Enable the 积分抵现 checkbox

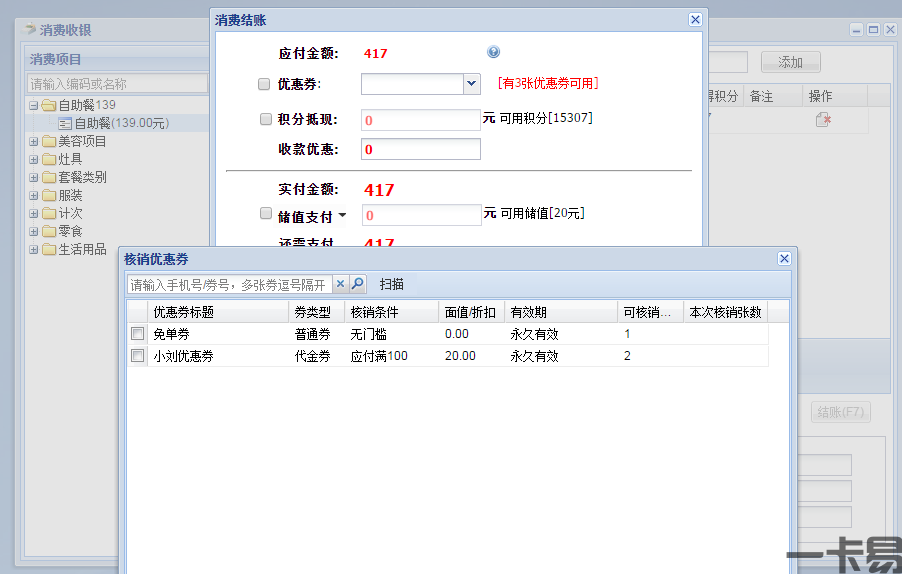(266, 119)
